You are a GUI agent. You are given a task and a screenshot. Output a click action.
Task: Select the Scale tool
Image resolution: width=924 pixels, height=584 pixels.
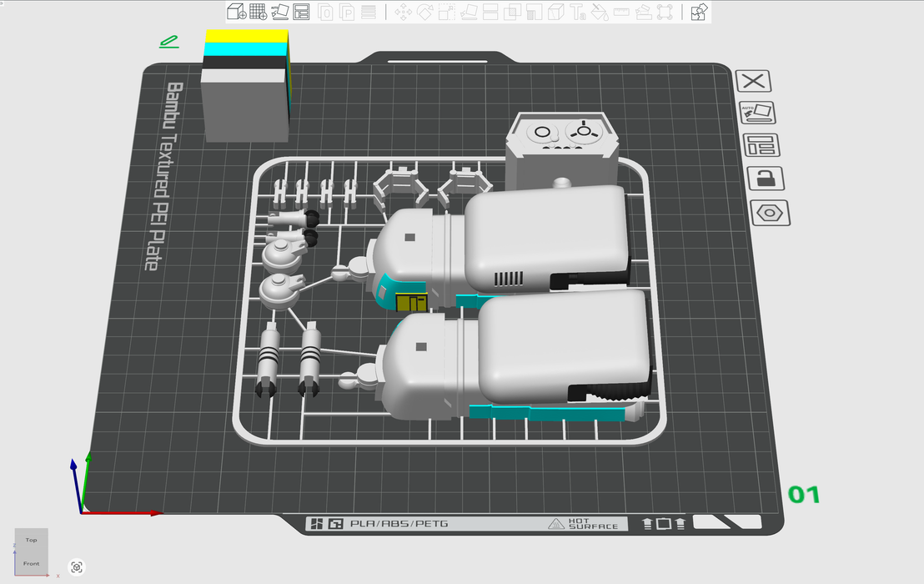(447, 12)
